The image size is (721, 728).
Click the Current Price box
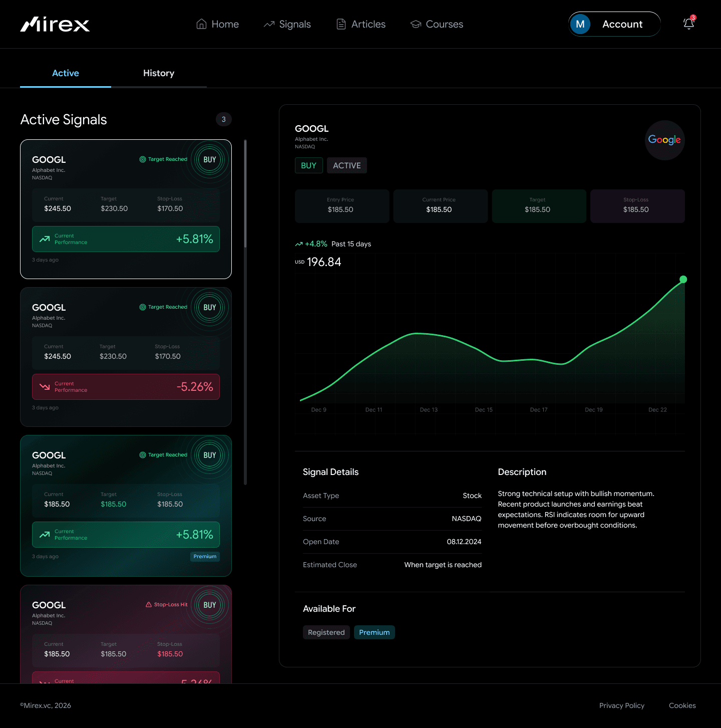pos(441,206)
